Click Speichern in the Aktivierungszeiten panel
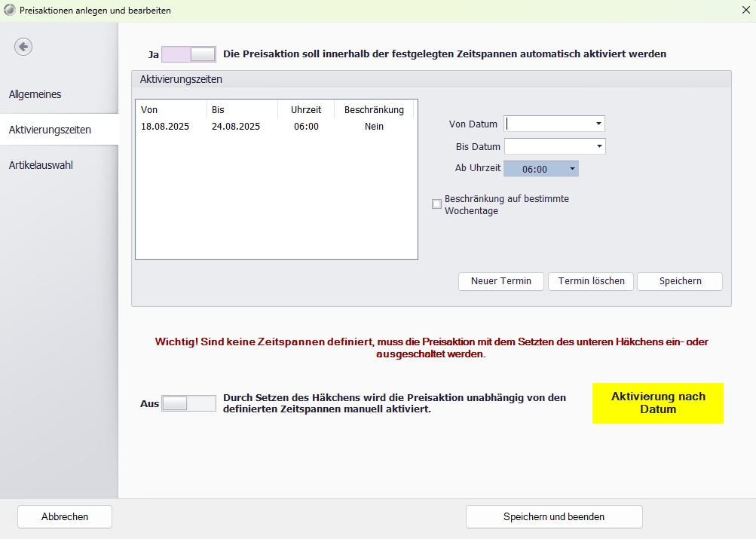Screen dimensions: 756x539 pyautogui.click(x=680, y=281)
